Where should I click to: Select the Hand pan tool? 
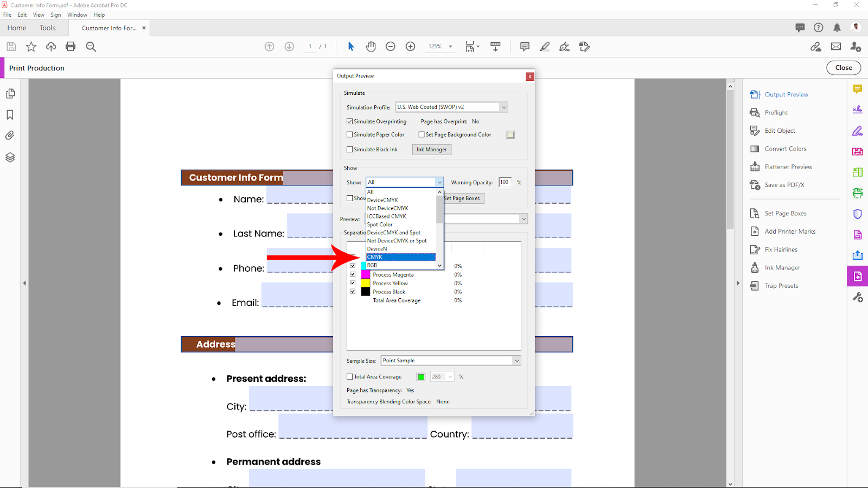click(x=371, y=47)
